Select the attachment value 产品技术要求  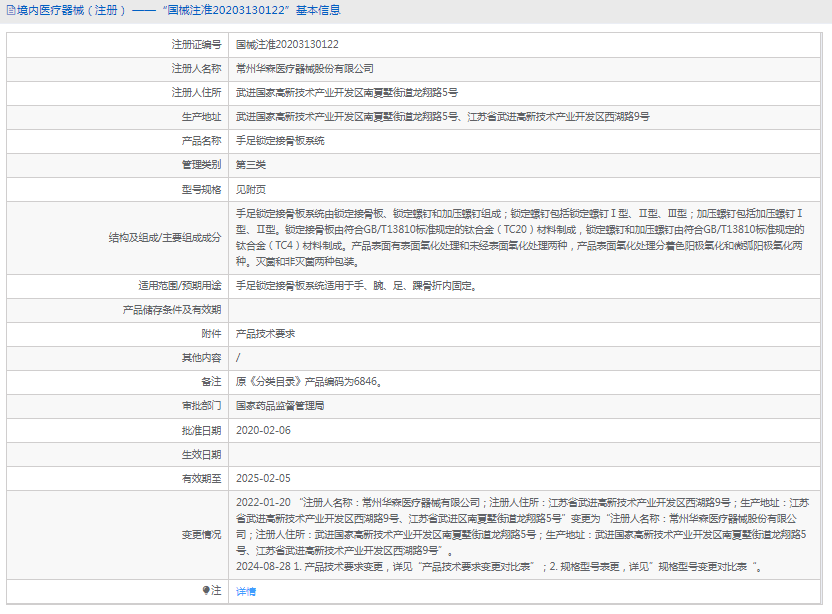click(x=265, y=334)
